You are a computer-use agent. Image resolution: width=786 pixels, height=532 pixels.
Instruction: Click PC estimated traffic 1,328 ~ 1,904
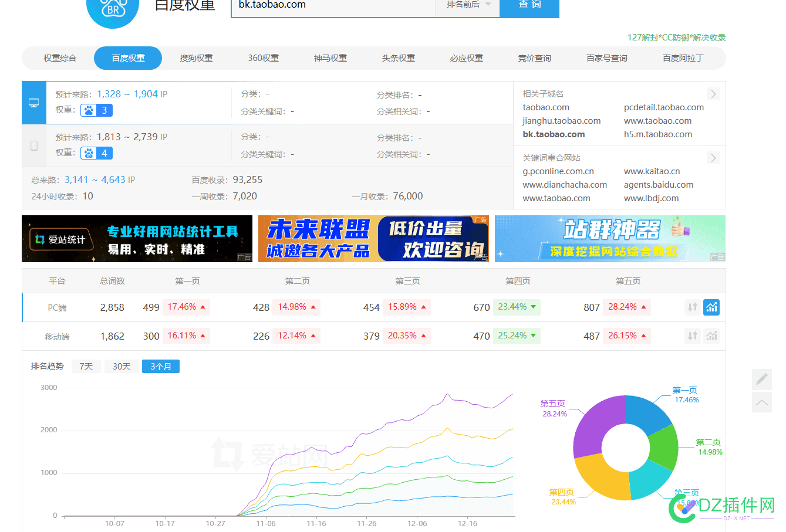click(127, 94)
